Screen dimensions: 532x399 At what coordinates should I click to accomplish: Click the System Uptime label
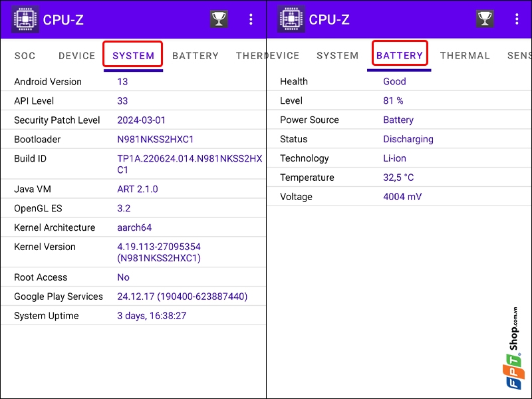pyautogui.click(x=47, y=316)
